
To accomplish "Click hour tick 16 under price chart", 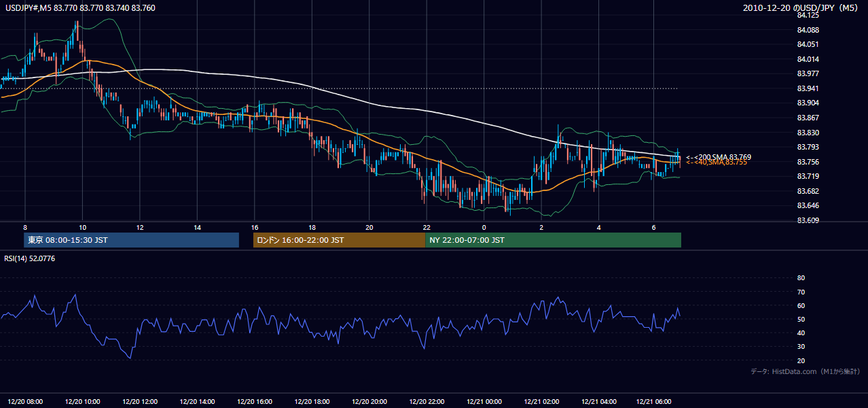I will (x=255, y=227).
